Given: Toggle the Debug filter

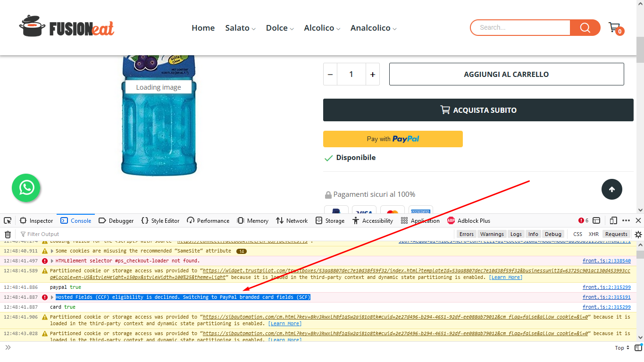Looking at the screenshot, I should 553,234.
